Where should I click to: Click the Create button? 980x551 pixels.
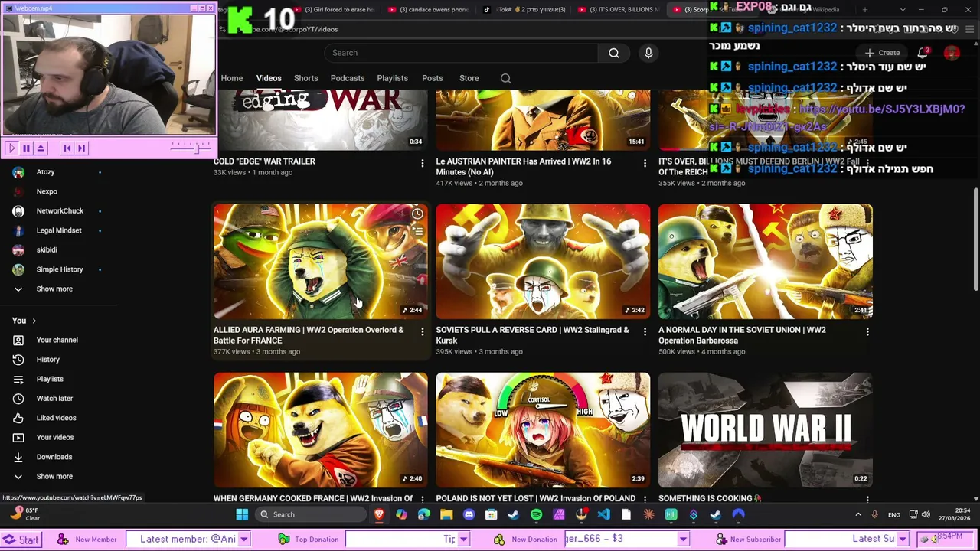(x=883, y=53)
